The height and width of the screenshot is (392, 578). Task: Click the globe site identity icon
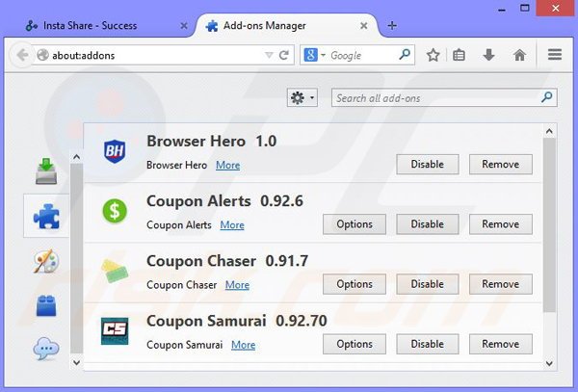[x=42, y=55]
